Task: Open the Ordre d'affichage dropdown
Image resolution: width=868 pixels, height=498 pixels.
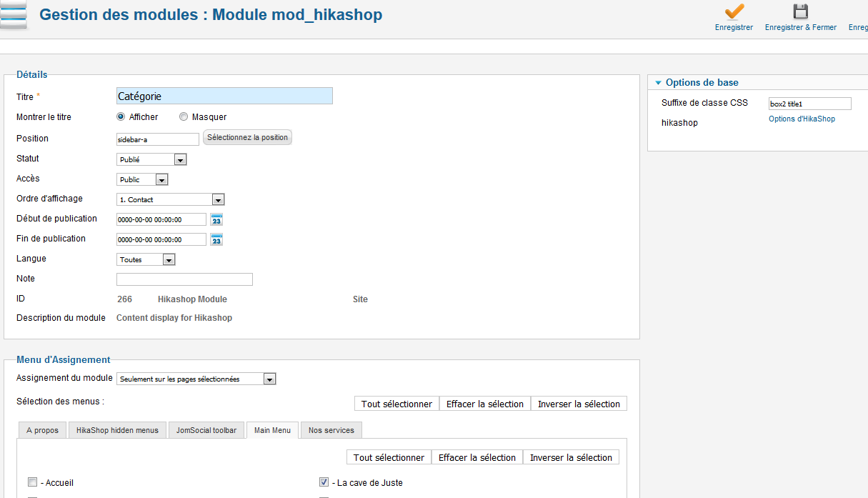Action: pyautogui.click(x=171, y=199)
